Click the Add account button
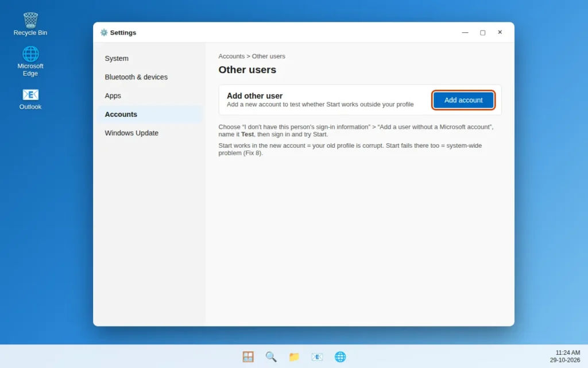 click(463, 100)
